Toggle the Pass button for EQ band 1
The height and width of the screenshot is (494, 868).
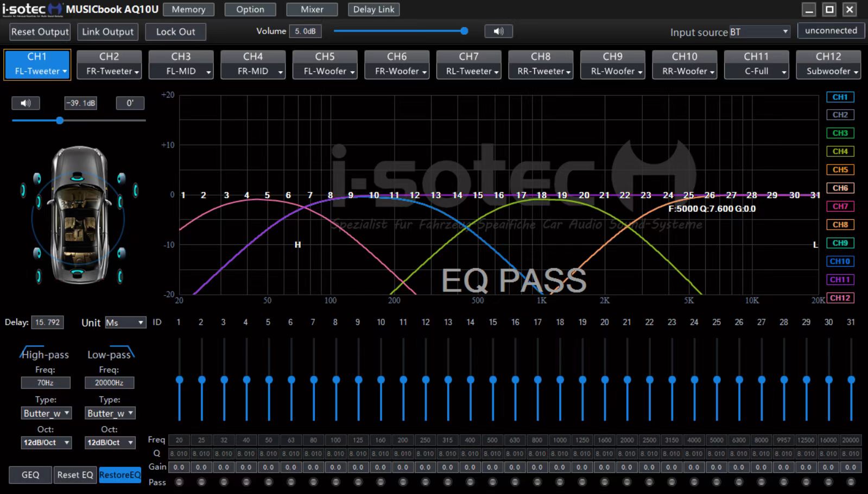pos(179,482)
